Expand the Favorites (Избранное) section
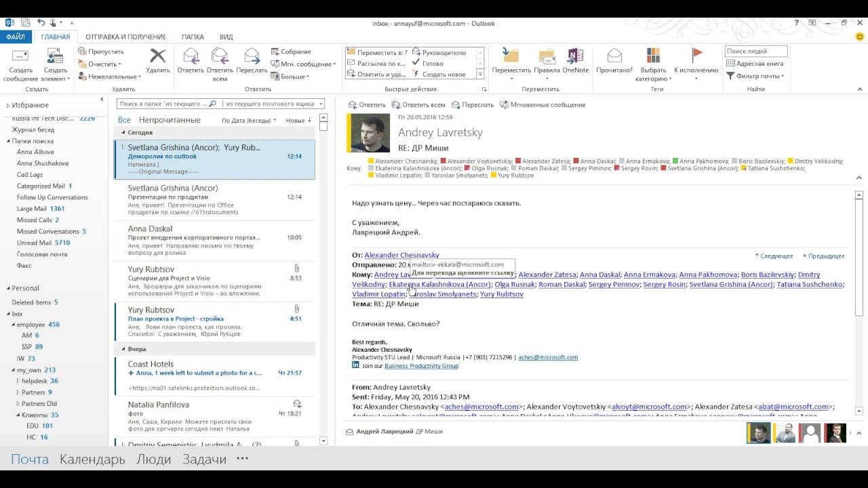This screenshot has width=868, height=488. click(8, 105)
